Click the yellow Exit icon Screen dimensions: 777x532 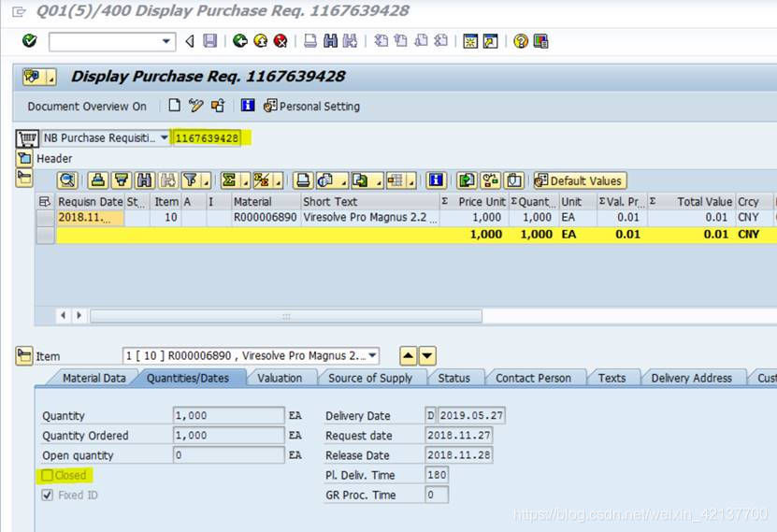click(x=261, y=41)
